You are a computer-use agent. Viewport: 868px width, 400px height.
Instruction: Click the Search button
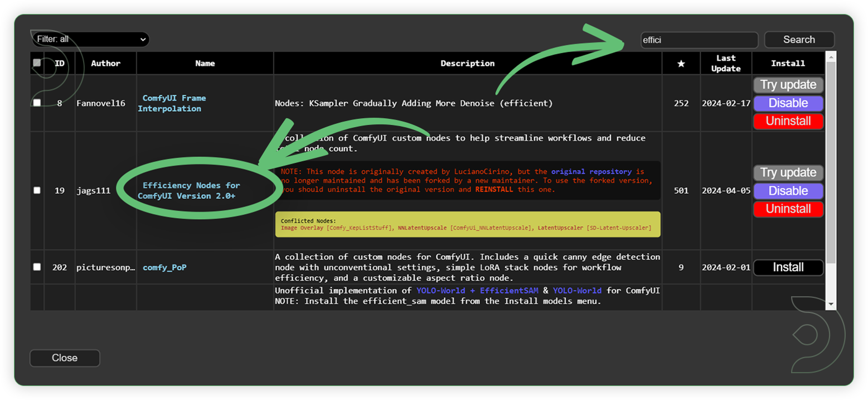(x=799, y=40)
